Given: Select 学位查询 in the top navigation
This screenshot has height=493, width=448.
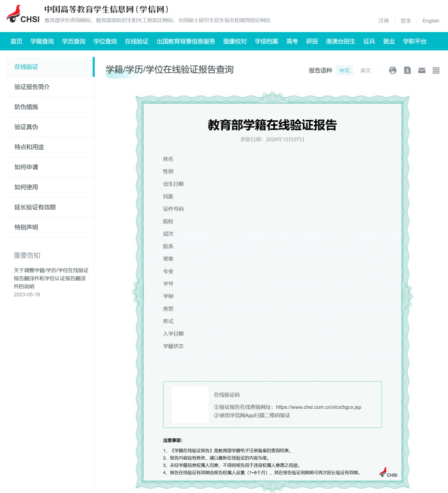Looking at the screenshot, I should point(105,41).
